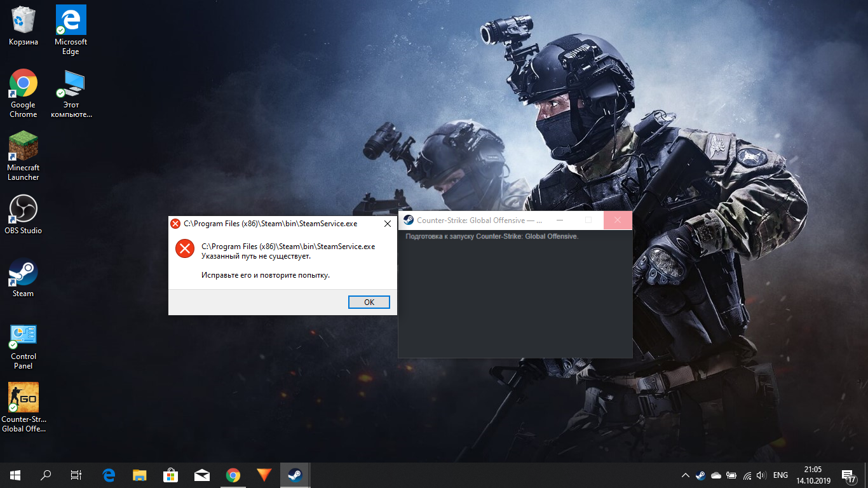Screen dimensions: 868x488
Task: Open Microsoft Edge from the taskbar
Action: (x=109, y=475)
